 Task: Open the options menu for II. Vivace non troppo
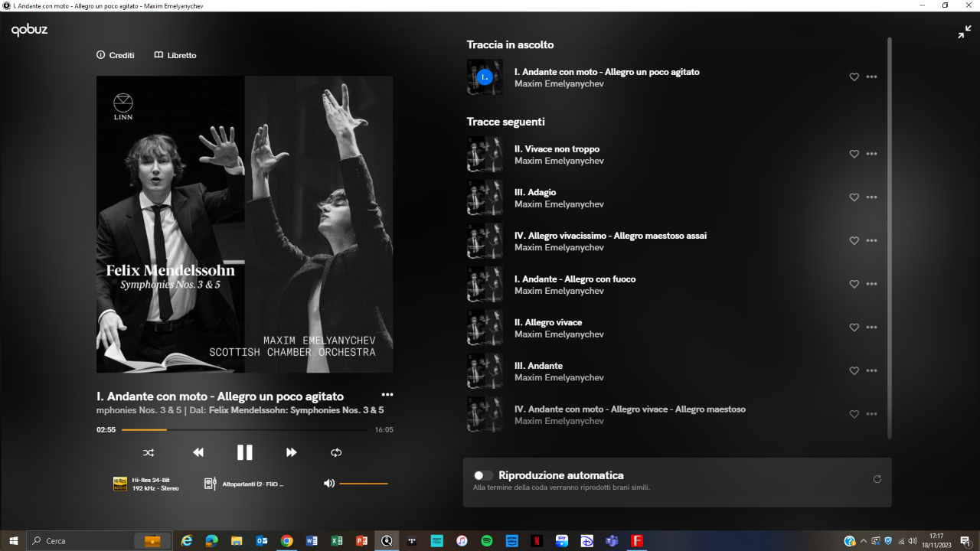[x=871, y=155]
